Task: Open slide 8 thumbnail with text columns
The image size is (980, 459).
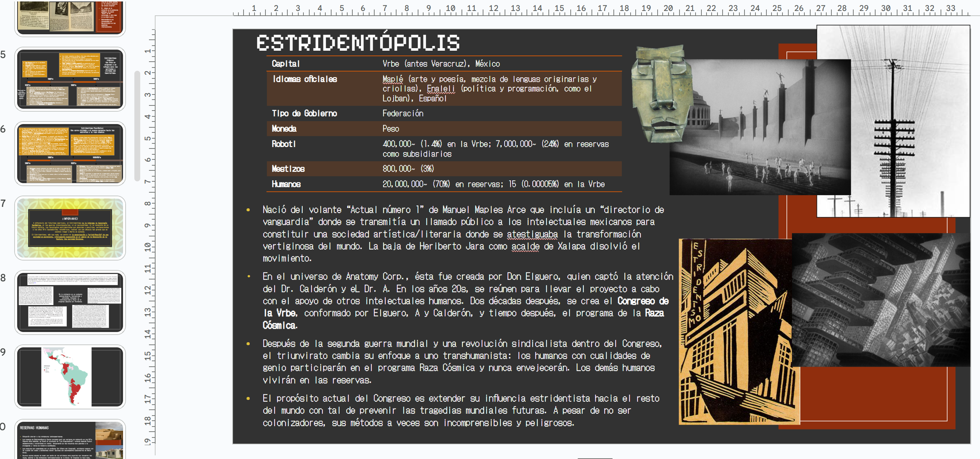Action: tap(70, 302)
